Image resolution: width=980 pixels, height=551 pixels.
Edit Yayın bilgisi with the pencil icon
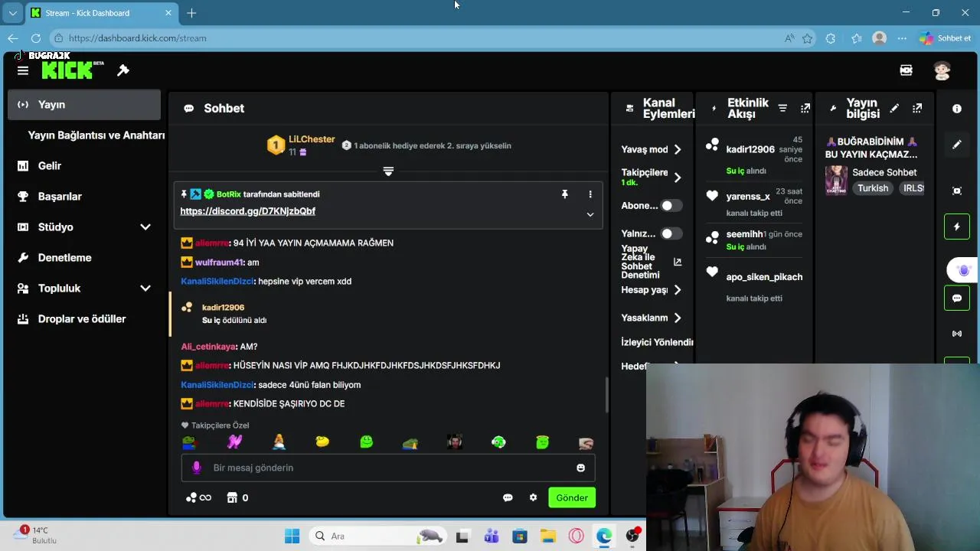pos(894,109)
